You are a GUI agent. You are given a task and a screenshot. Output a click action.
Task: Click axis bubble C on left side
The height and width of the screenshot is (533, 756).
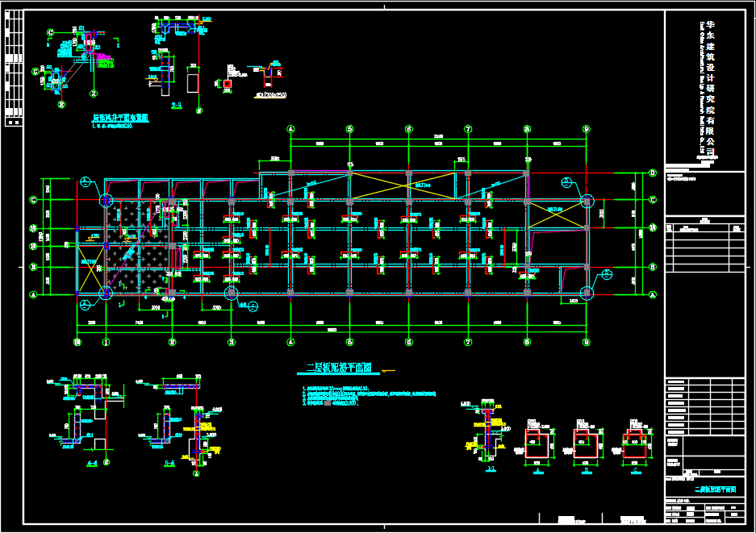[33, 200]
